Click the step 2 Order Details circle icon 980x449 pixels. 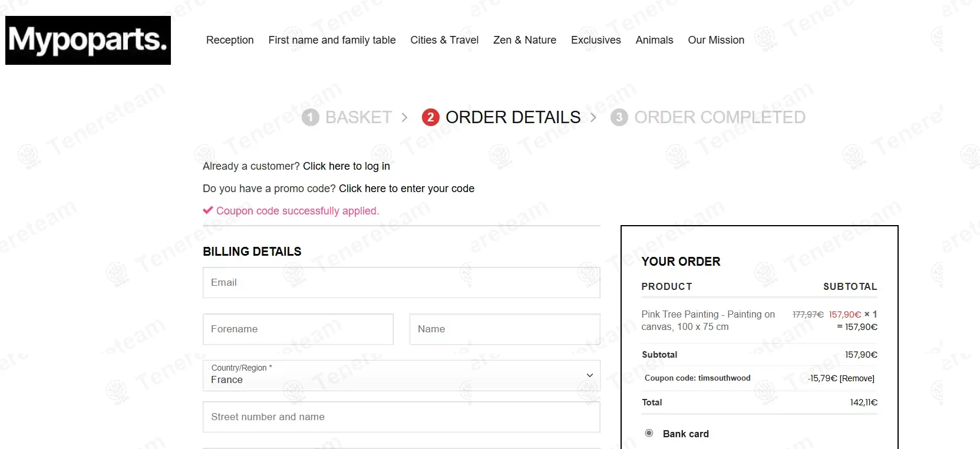tap(431, 117)
